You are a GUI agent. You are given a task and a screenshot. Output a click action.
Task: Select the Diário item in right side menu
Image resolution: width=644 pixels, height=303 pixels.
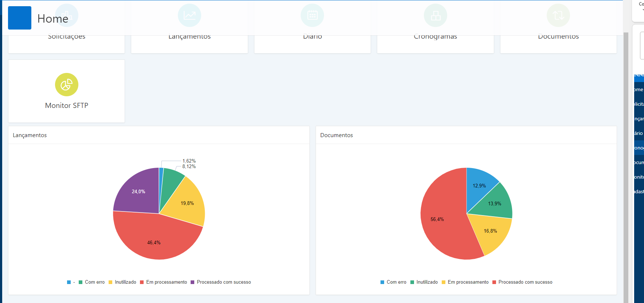pyautogui.click(x=639, y=133)
